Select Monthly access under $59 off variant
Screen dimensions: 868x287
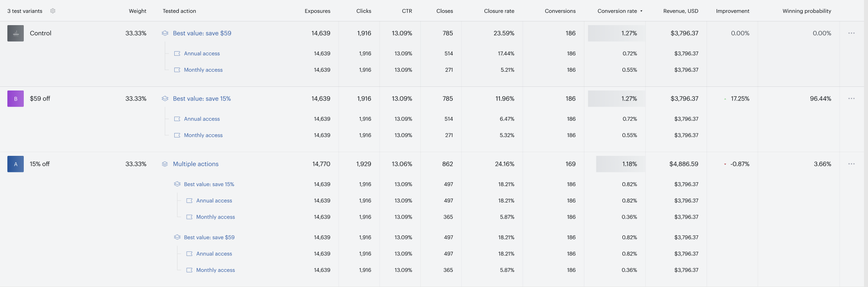[203, 135]
